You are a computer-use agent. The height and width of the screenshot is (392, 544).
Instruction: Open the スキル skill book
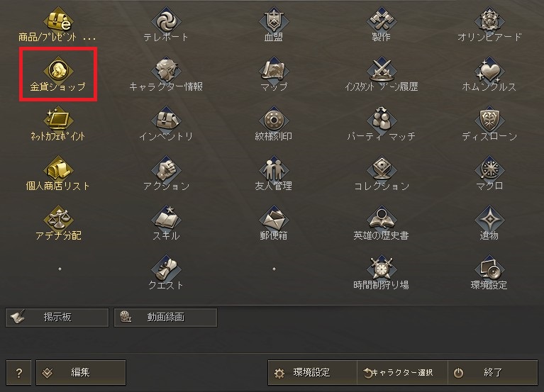click(166, 223)
